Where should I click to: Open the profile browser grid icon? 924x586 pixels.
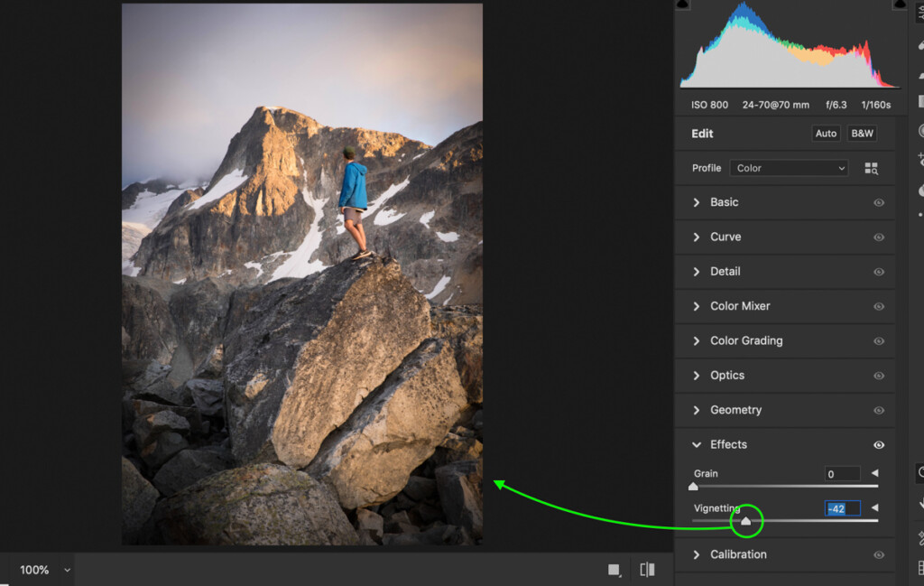point(871,169)
